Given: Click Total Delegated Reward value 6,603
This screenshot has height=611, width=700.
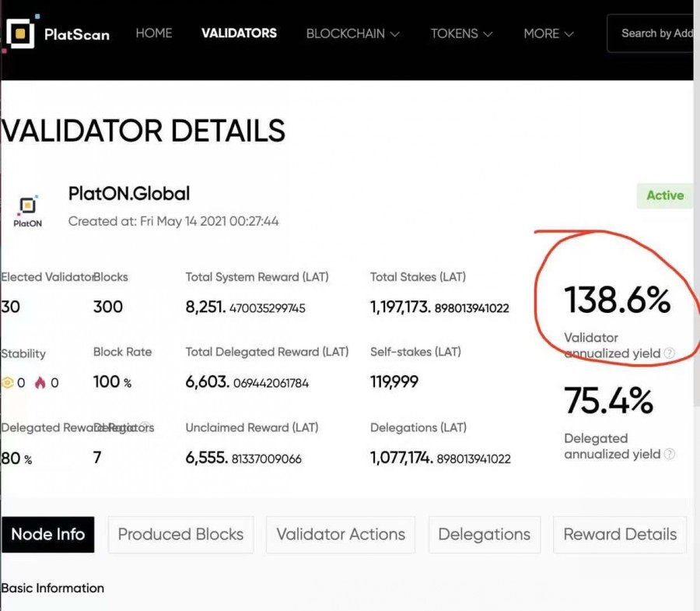Looking at the screenshot, I should pos(247,382).
